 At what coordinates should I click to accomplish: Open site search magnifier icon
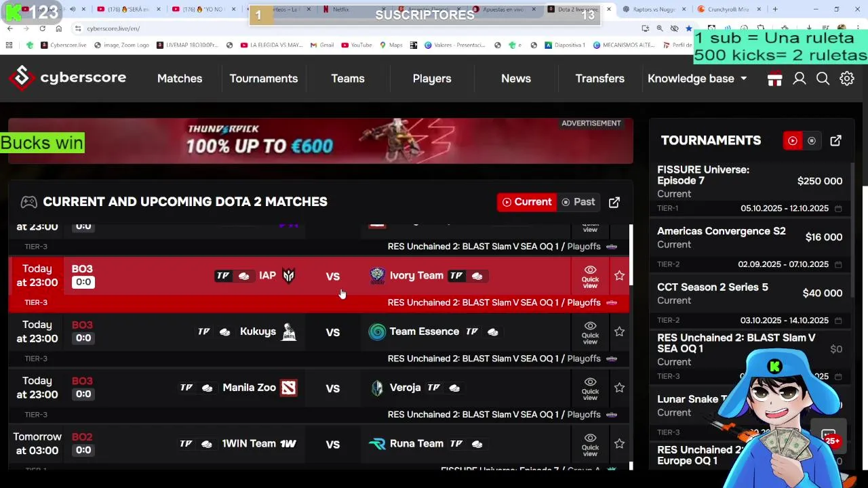823,79
